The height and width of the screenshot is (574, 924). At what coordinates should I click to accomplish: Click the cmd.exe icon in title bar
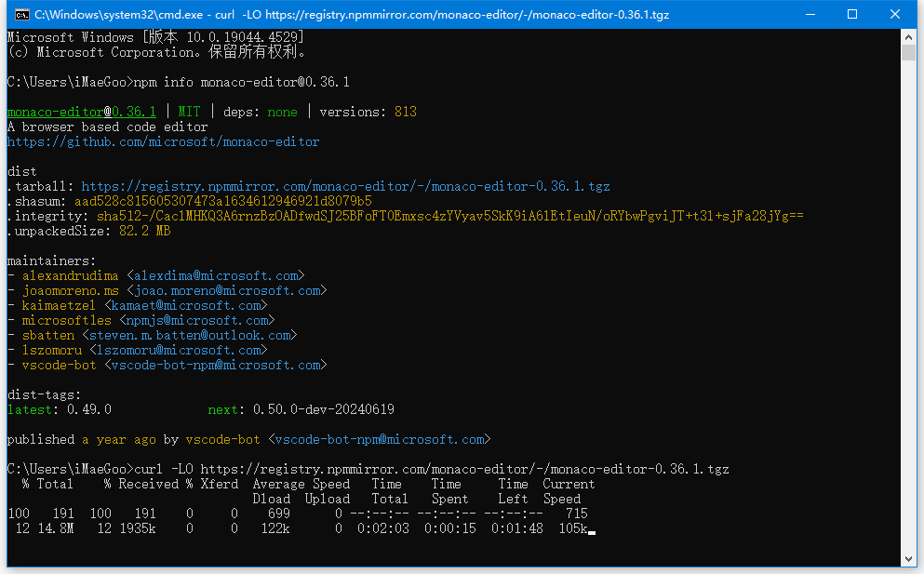(x=22, y=14)
